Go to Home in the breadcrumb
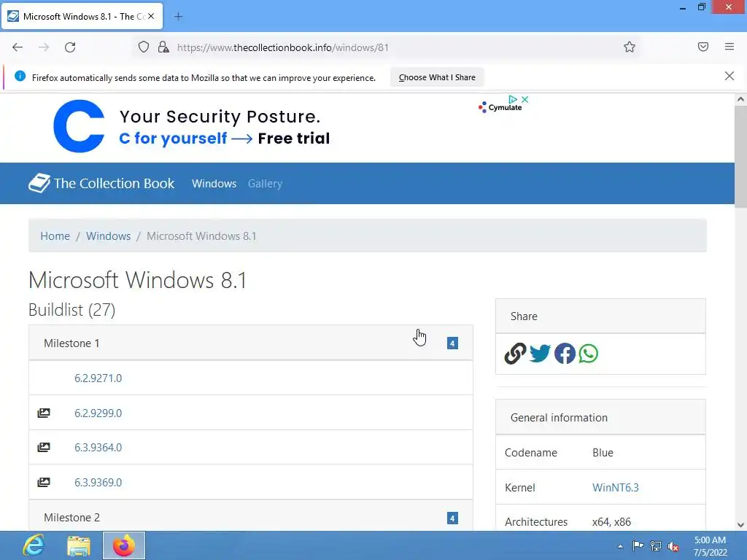Screen dimensions: 747x560 55,236
